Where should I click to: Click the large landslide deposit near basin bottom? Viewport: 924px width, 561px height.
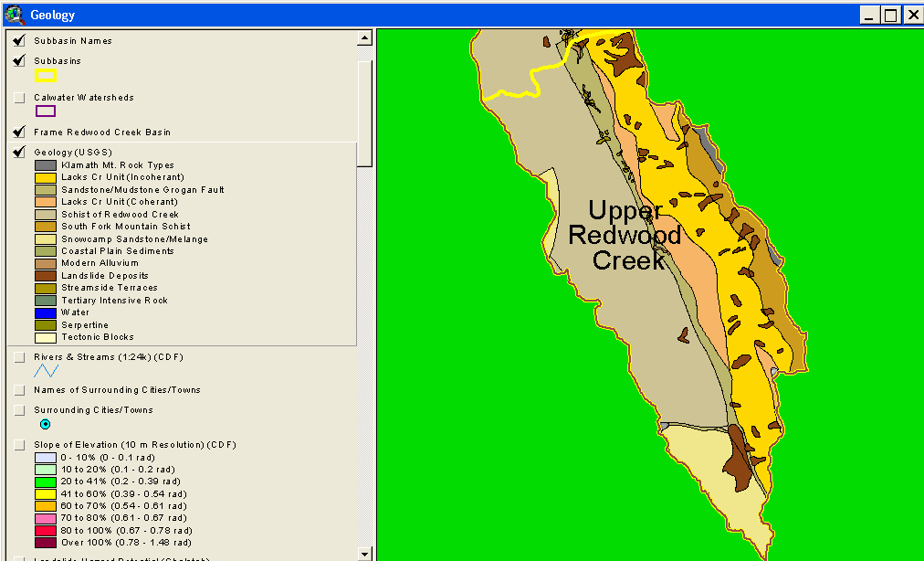[x=737, y=459]
